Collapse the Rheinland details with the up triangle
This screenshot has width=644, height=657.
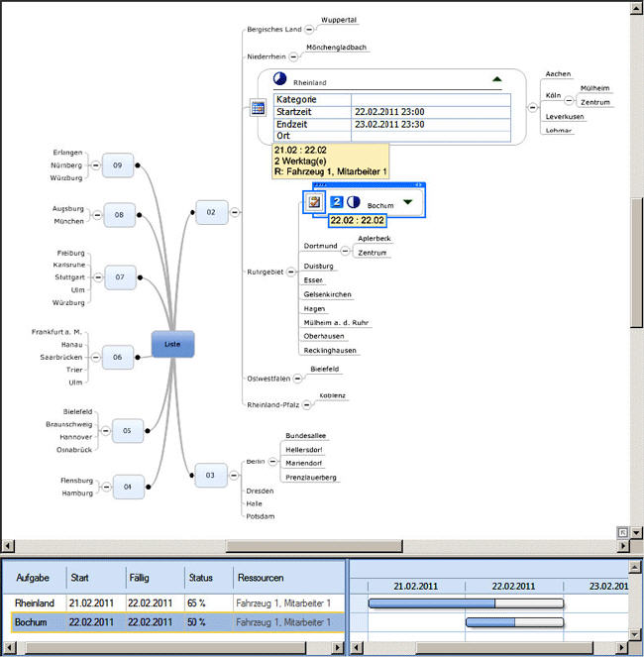tap(496, 78)
